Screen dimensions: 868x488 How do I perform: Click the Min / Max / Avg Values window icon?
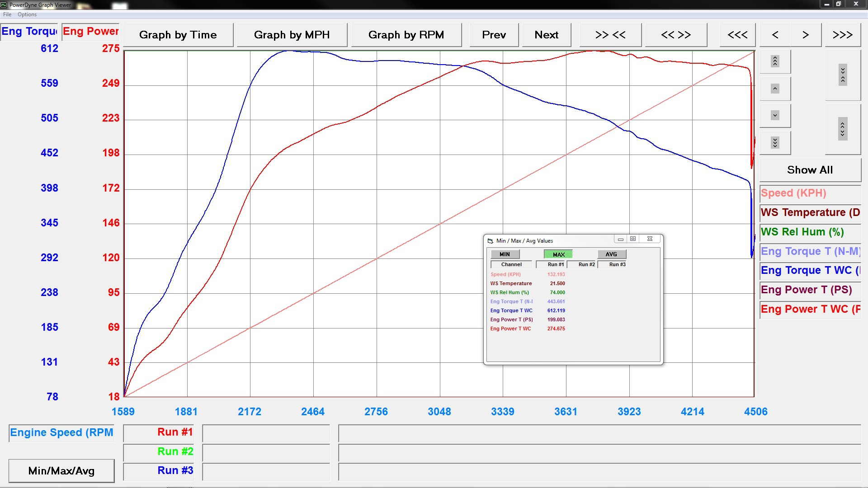pyautogui.click(x=490, y=241)
